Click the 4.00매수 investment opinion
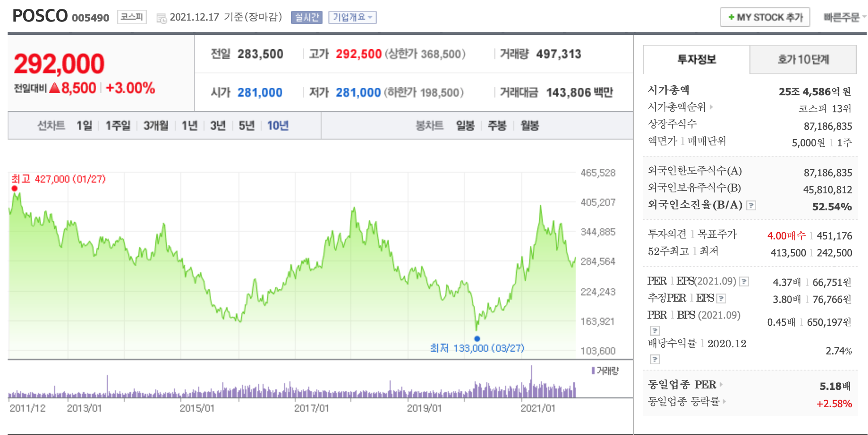The width and height of the screenshot is (868, 435). (x=787, y=236)
